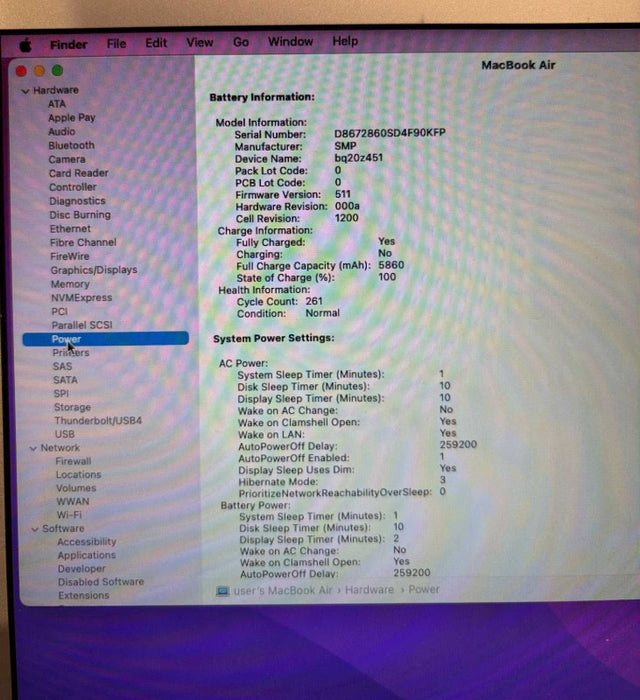Select Extensions under Software
The width and height of the screenshot is (640, 700).
83,596
